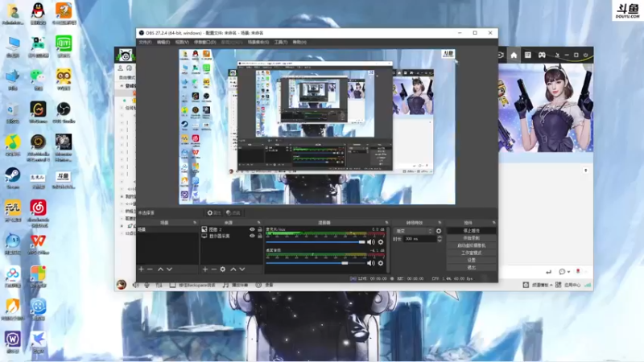The height and width of the screenshot is (362, 644).
Task: Click the 应用中心 grid icon in YY window
Action: pyautogui.click(x=558, y=285)
